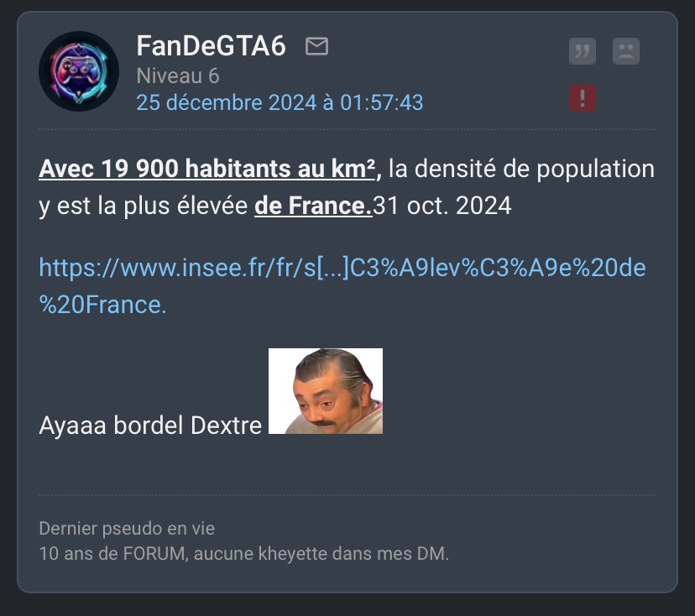Click the text "Ayaaa bordel Dextre"
The image size is (695, 616).
(x=150, y=425)
